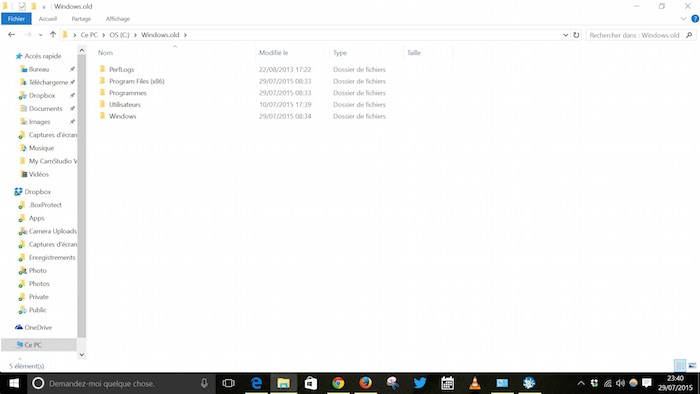Expand breadcrumb chevron after OS (C:)
This screenshot has height=394, width=700.
point(135,35)
